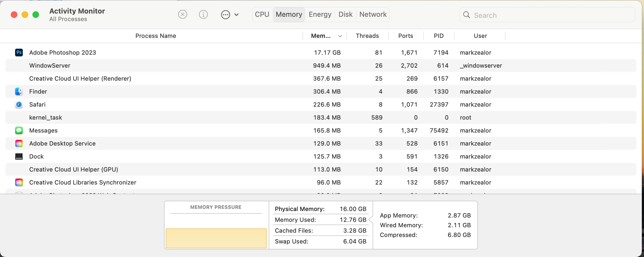
Task: Sort by the Process Name column header
Action: coord(156,36)
